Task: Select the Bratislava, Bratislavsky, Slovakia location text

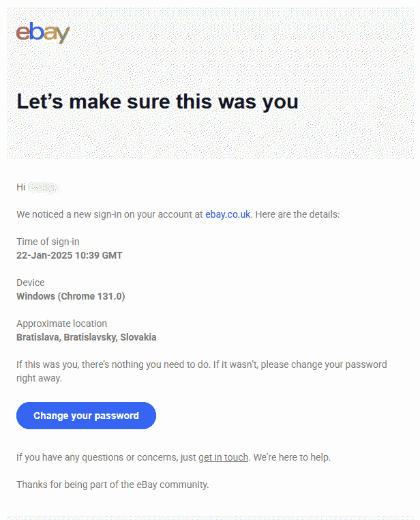Action: 86,337
